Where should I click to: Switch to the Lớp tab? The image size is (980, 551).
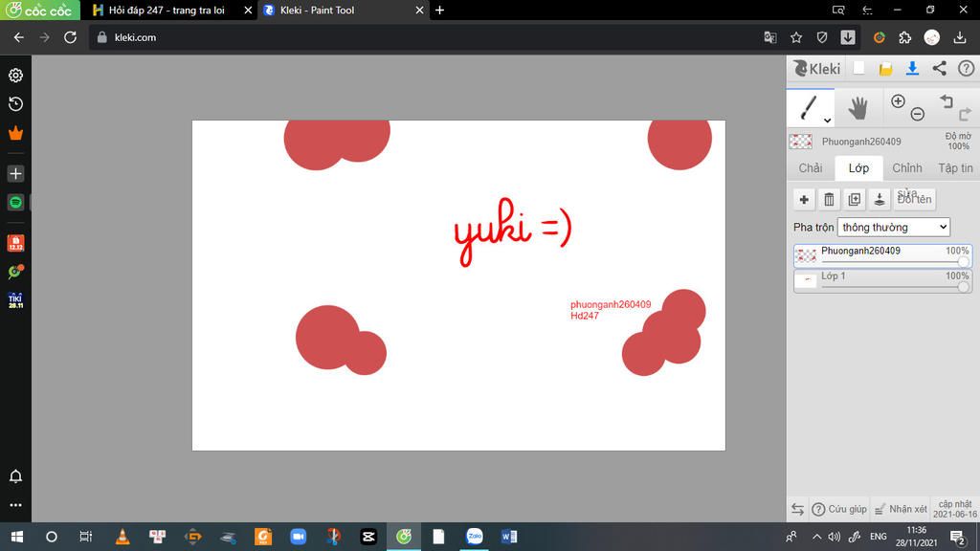(x=858, y=168)
